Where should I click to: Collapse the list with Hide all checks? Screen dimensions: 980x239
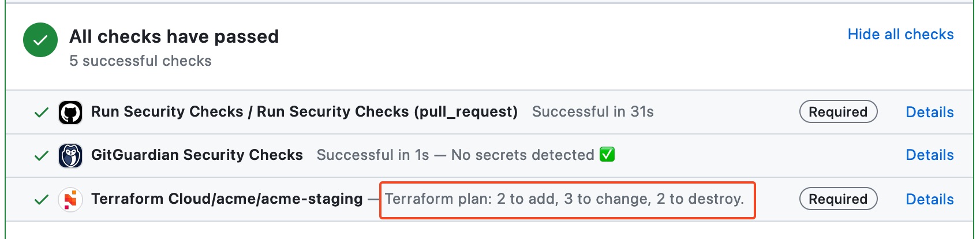click(900, 35)
